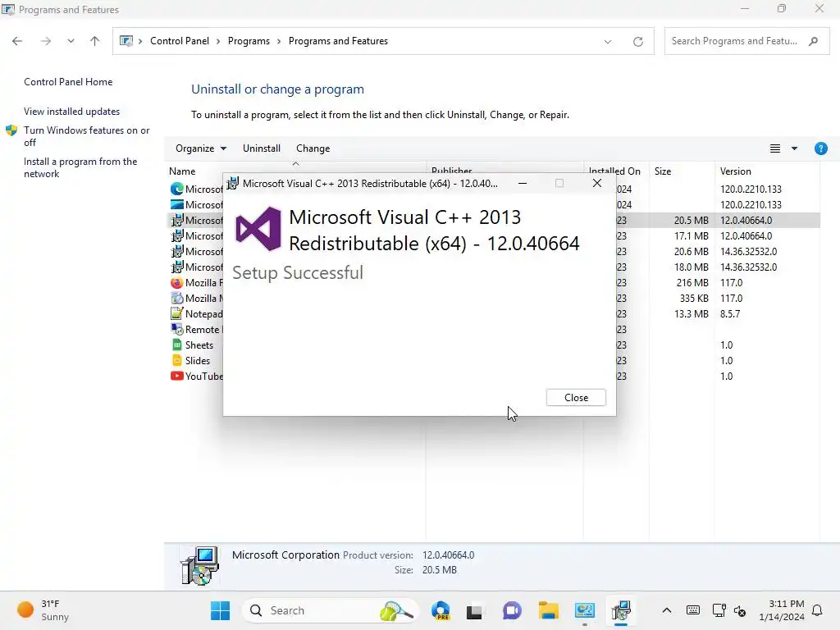Click the weather widget showing 31°F Sunny
The width and height of the screenshot is (840, 630).
coord(44,610)
